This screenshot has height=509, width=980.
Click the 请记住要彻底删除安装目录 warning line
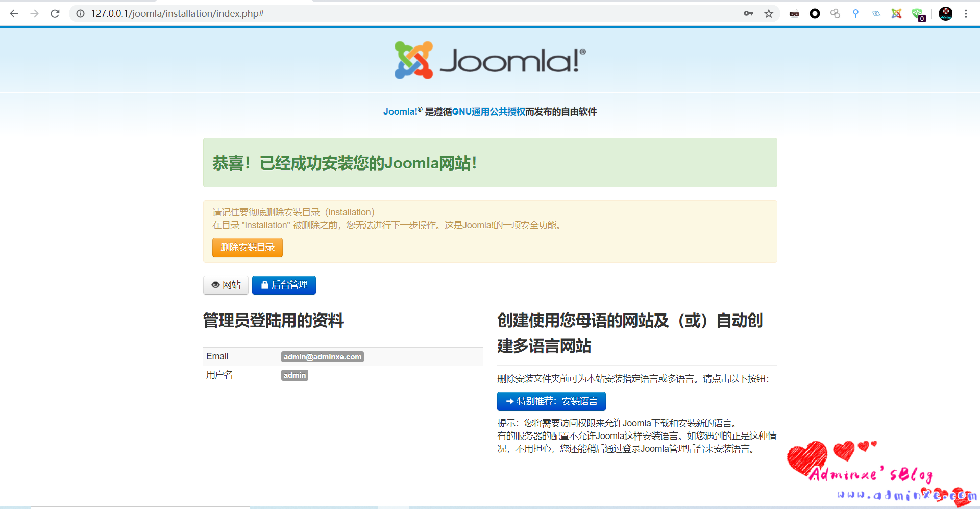293,212
